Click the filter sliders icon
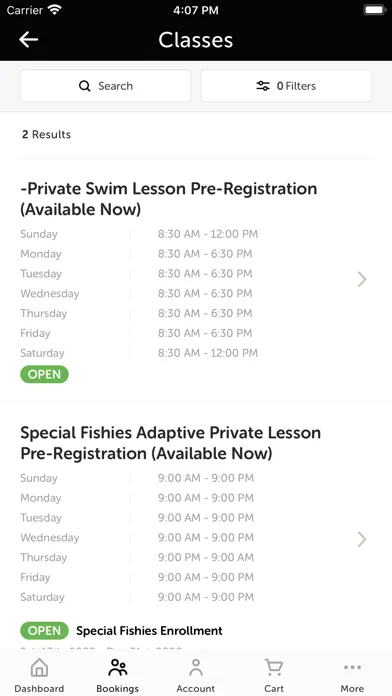 pos(263,86)
